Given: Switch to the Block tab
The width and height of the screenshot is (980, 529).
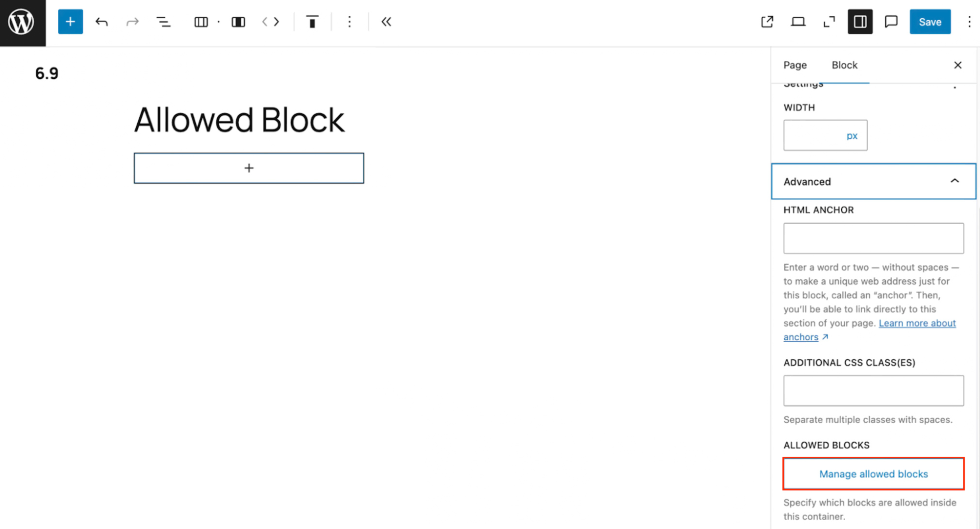Looking at the screenshot, I should 844,65.
